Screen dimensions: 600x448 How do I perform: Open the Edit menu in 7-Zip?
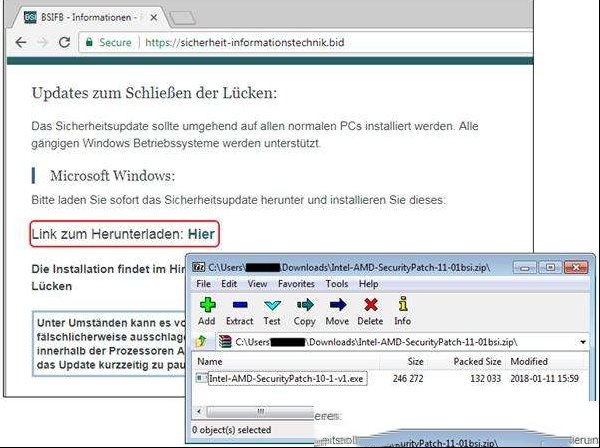click(229, 284)
